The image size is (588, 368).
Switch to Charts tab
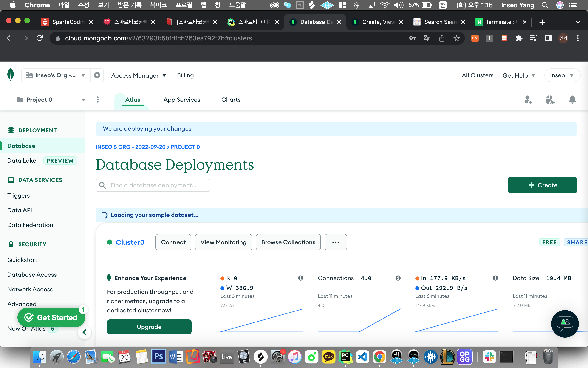coord(231,100)
